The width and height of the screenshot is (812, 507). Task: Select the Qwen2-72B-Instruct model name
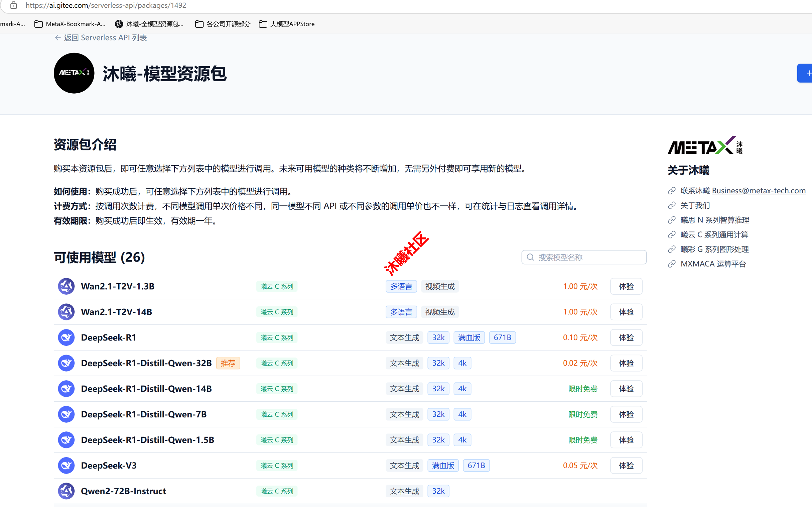pyautogui.click(x=123, y=491)
